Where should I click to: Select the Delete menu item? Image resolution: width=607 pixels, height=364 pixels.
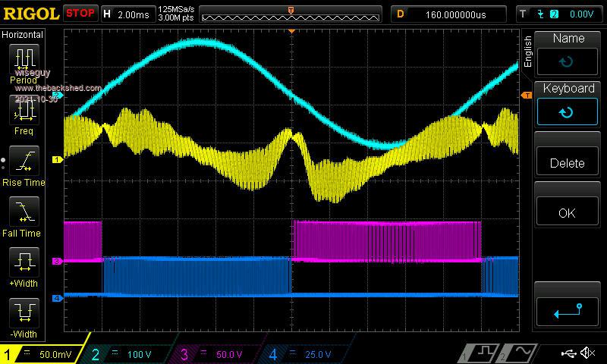click(x=568, y=162)
